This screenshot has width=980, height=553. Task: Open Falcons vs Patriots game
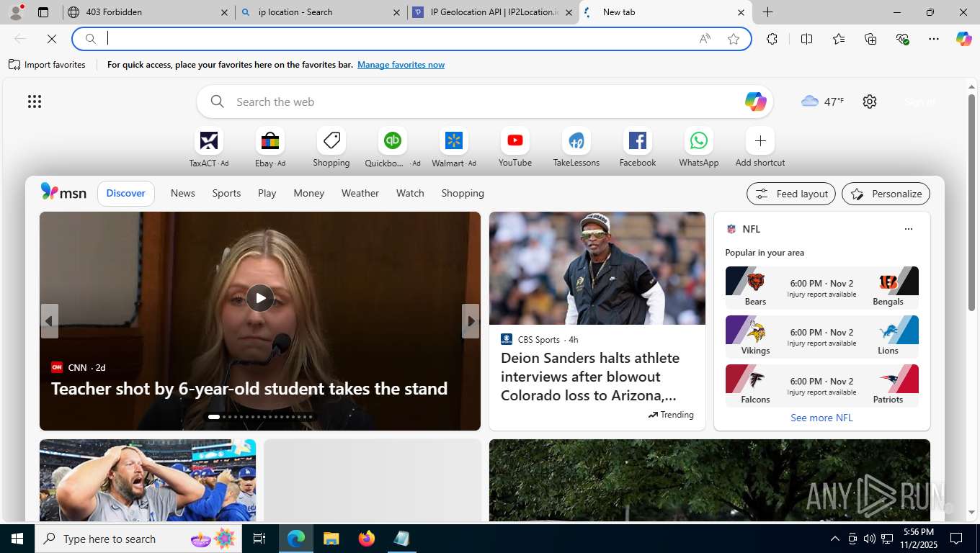[x=822, y=386]
